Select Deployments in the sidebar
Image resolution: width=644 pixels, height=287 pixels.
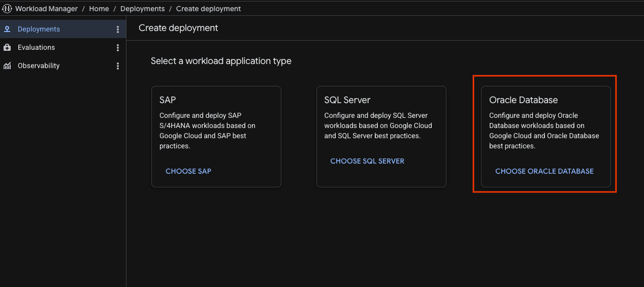coord(63,29)
